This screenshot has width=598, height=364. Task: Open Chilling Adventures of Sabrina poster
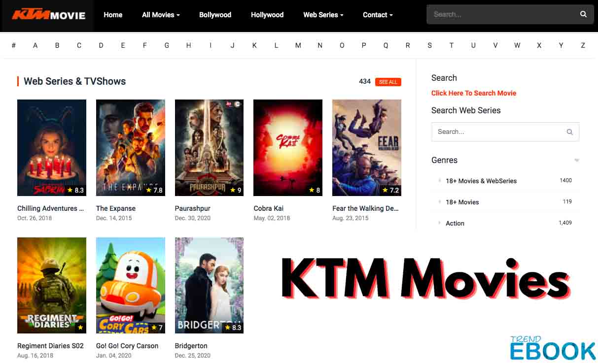click(x=52, y=148)
